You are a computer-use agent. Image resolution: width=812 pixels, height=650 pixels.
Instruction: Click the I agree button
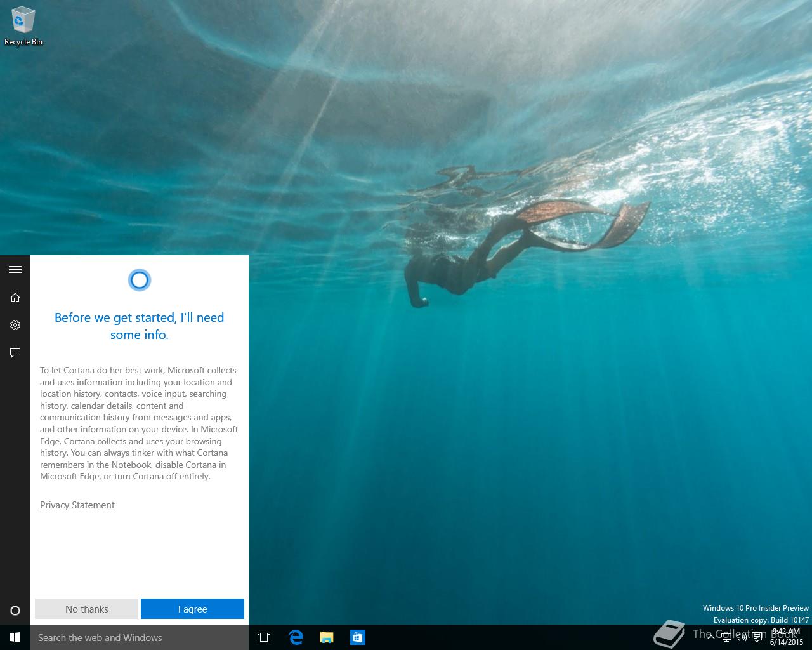[192, 609]
